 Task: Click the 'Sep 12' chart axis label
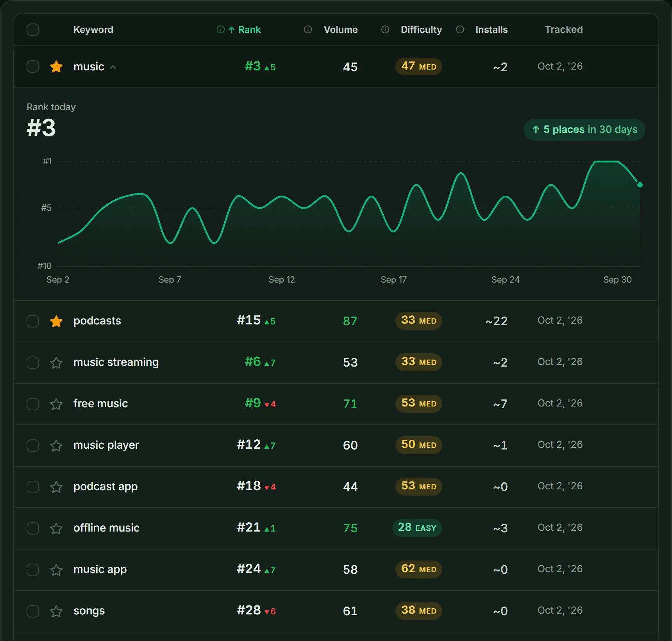click(282, 280)
